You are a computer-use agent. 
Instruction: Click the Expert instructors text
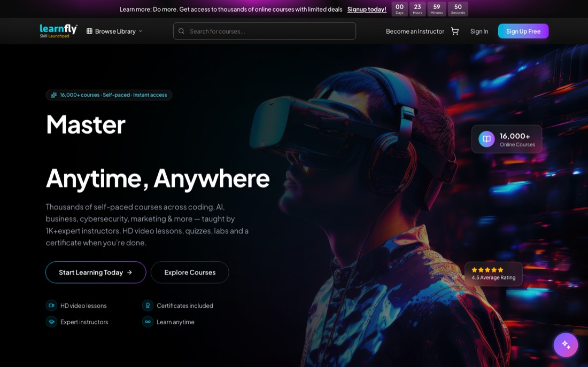(84, 322)
